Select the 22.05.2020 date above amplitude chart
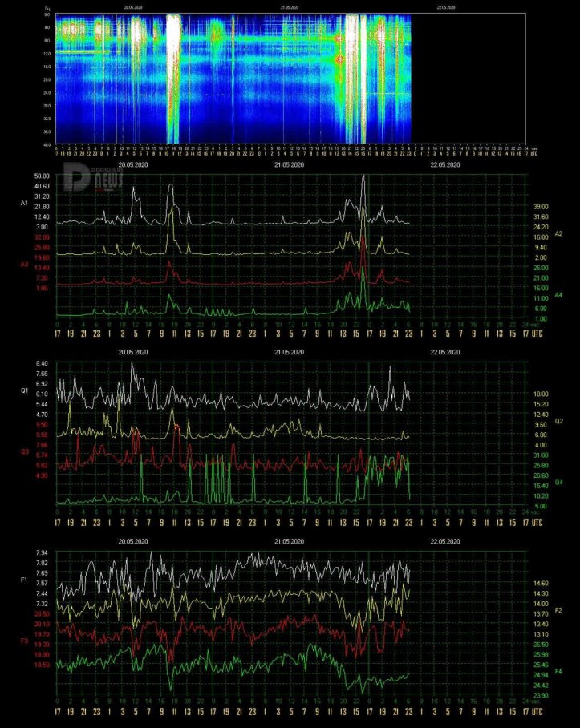This screenshot has width=580, height=728. coord(444,165)
